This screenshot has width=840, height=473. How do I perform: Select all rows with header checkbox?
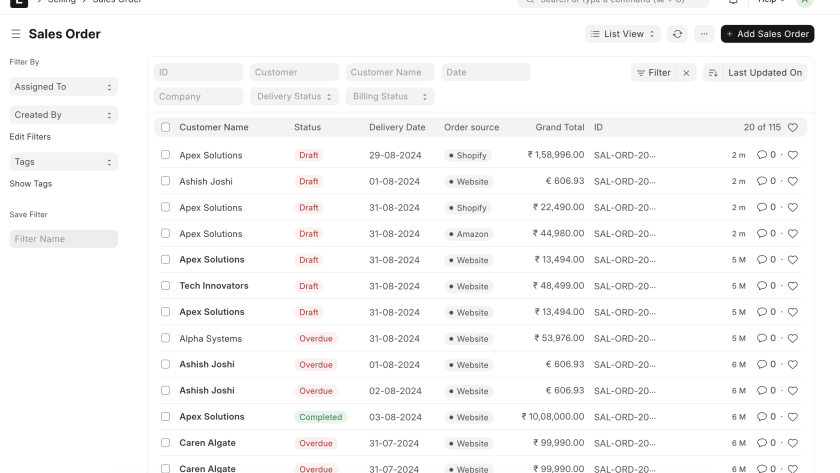(x=166, y=128)
